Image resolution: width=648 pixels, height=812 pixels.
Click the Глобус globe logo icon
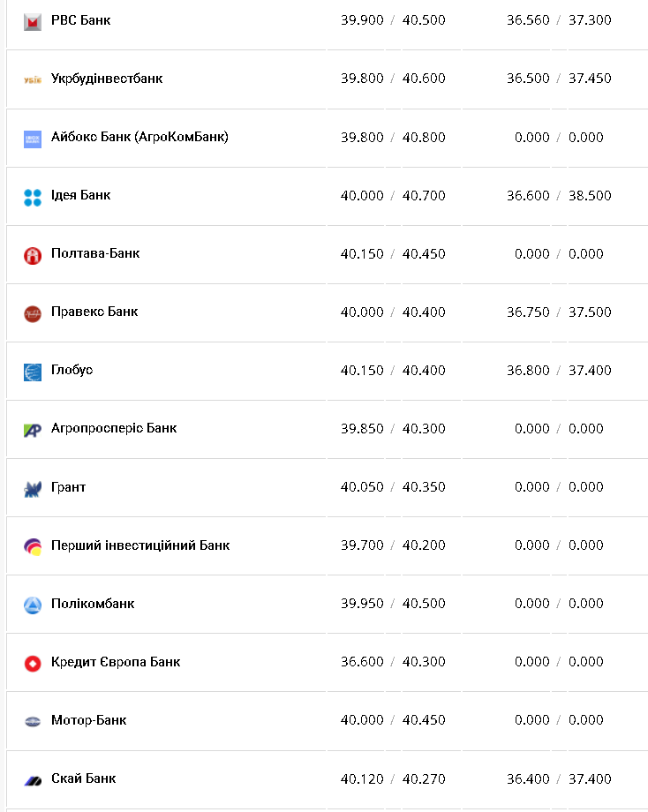tap(33, 372)
